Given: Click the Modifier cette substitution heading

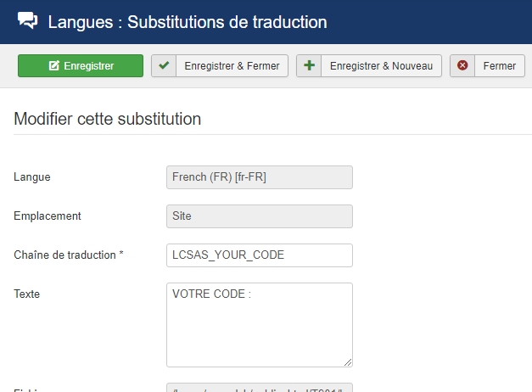Looking at the screenshot, I should (x=108, y=119).
